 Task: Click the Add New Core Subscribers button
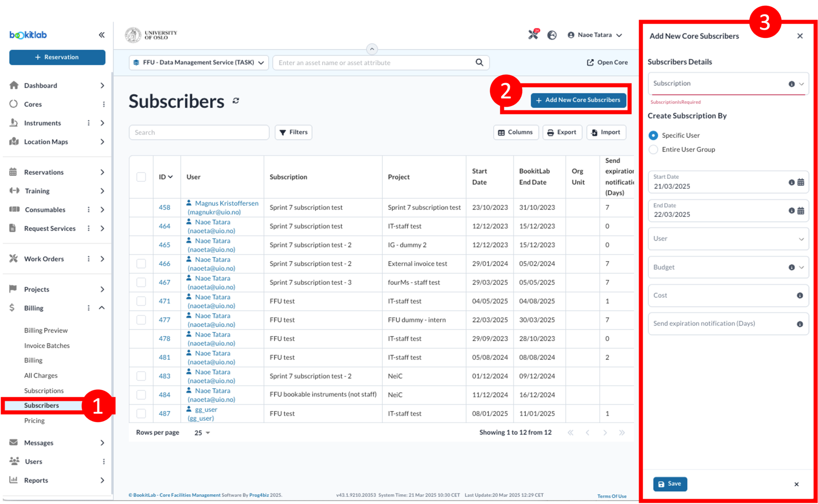pyautogui.click(x=578, y=100)
